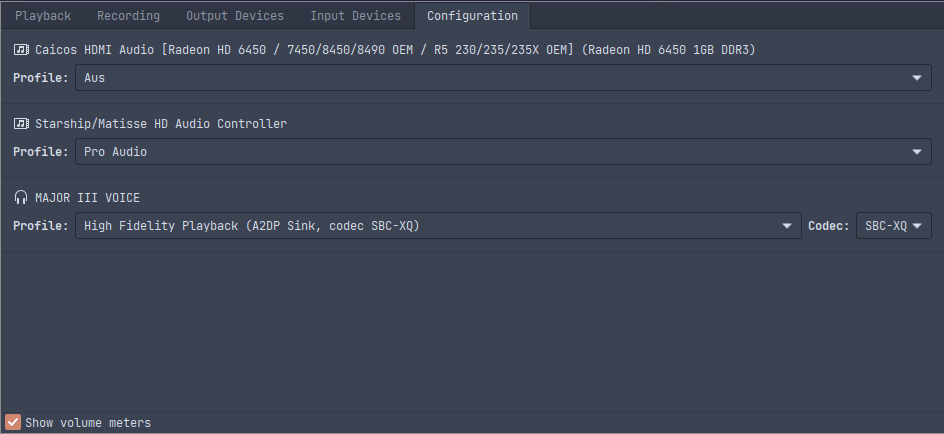Open the Output Devices tab
Screen dimensions: 944x434
click(235, 16)
